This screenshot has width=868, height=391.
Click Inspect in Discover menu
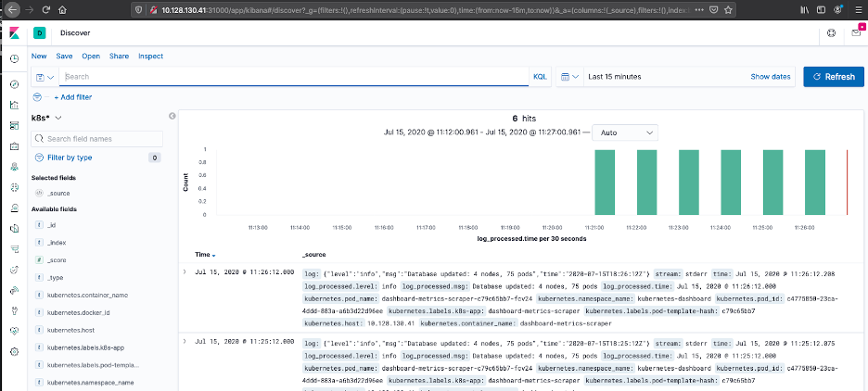point(150,56)
